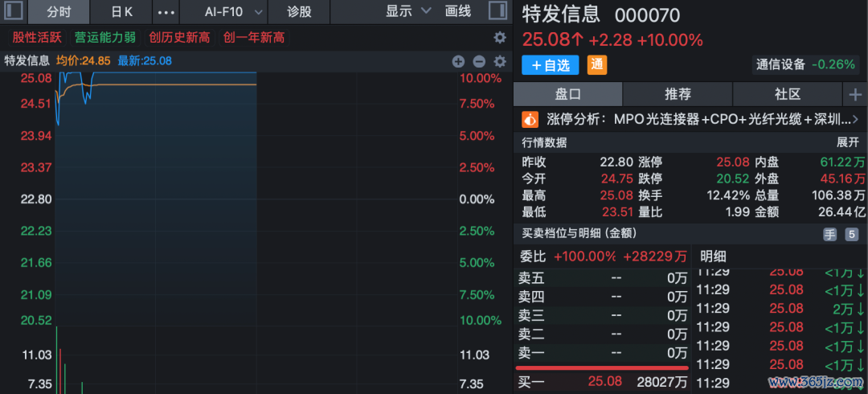Click the 均价:24.85 label
Viewport: 868px width, 394px height.
click(83, 61)
